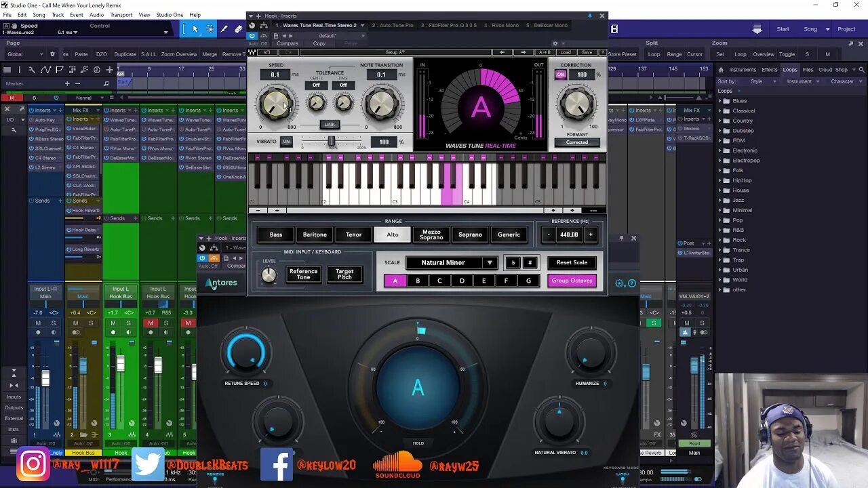Screen dimensions: 868x488
Task: Switch to the Auto-Tune Pro insert tab
Action: click(392, 25)
